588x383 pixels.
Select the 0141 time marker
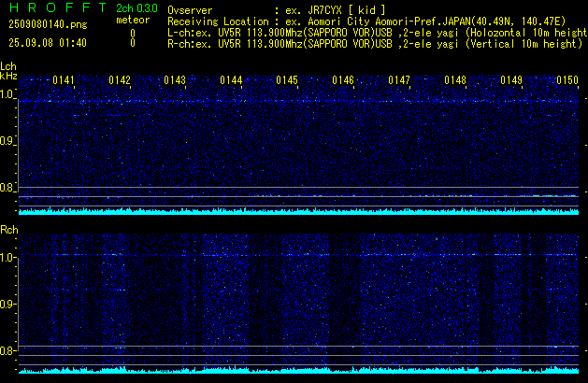(64, 80)
